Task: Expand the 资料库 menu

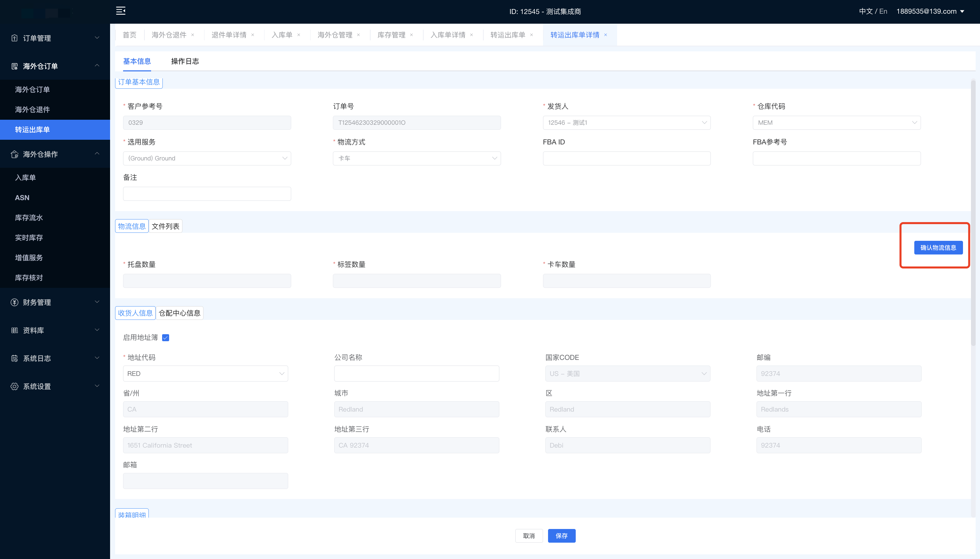Action: pyautogui.click(x=97, y=330)
